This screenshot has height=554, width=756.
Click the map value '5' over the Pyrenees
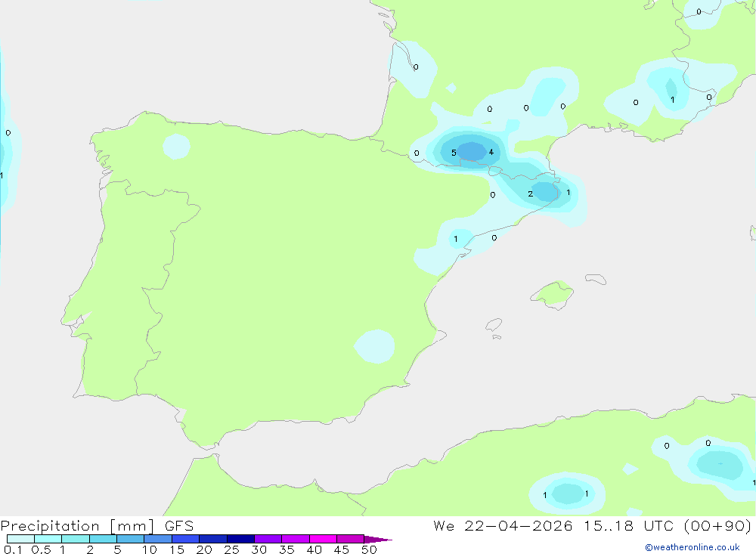click(454, 153)
